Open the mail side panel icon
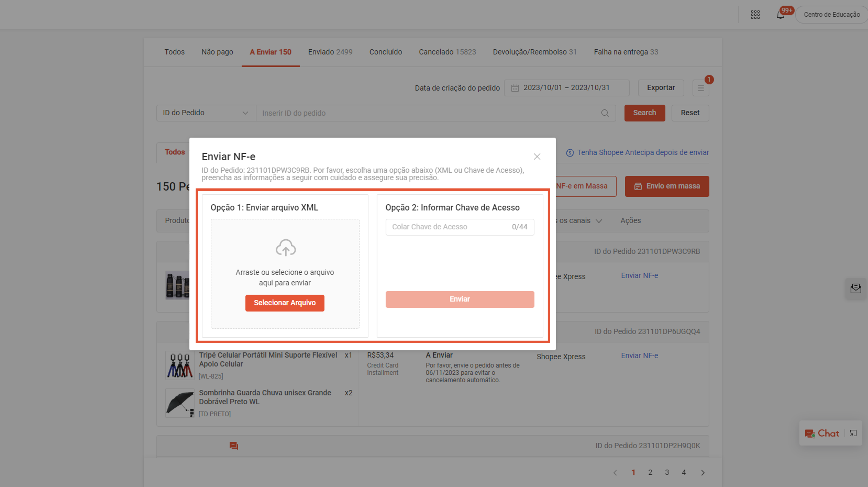The width and height of the screenshot is (868, 487). pyautogui.click(x=855, y=289)
